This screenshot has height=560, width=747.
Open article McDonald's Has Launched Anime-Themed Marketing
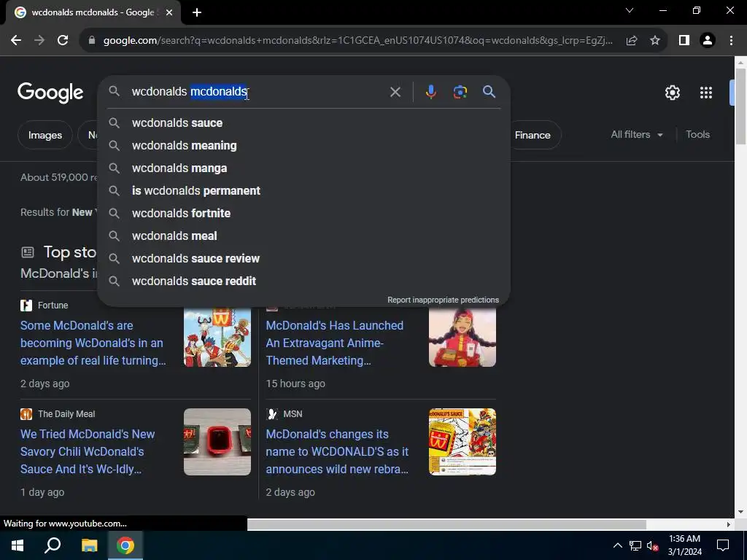334,343
